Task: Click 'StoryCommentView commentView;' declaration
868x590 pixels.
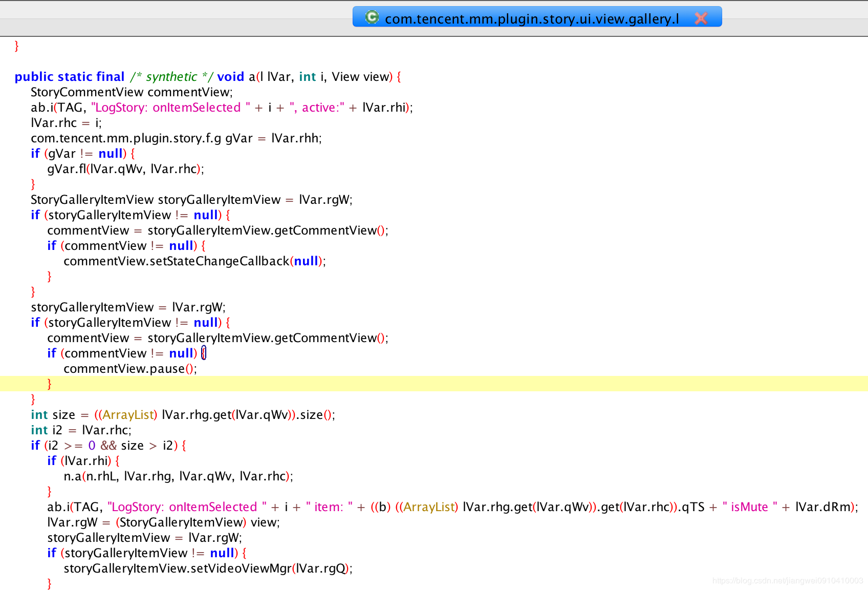Action: pos(132,92)
